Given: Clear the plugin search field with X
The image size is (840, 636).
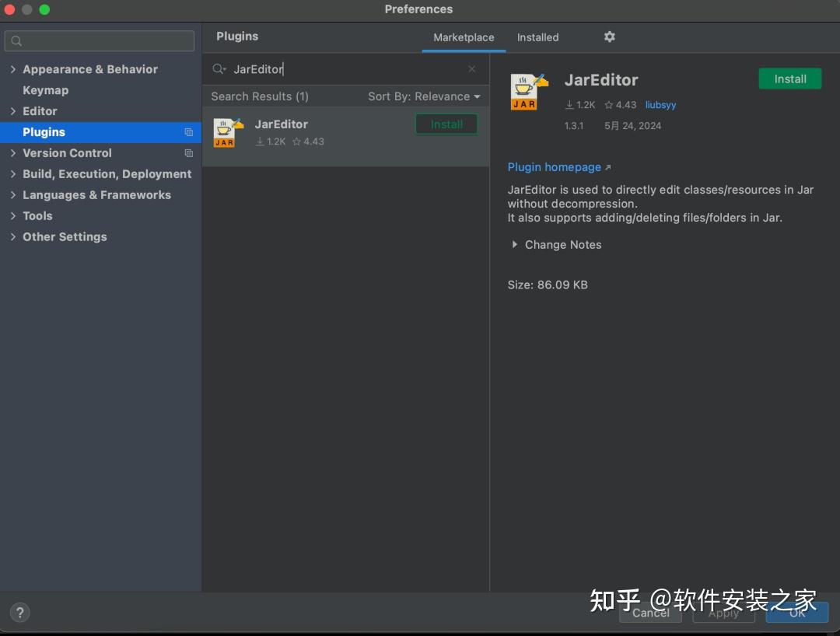Looking at the screenshot, I should click(472, 69).
